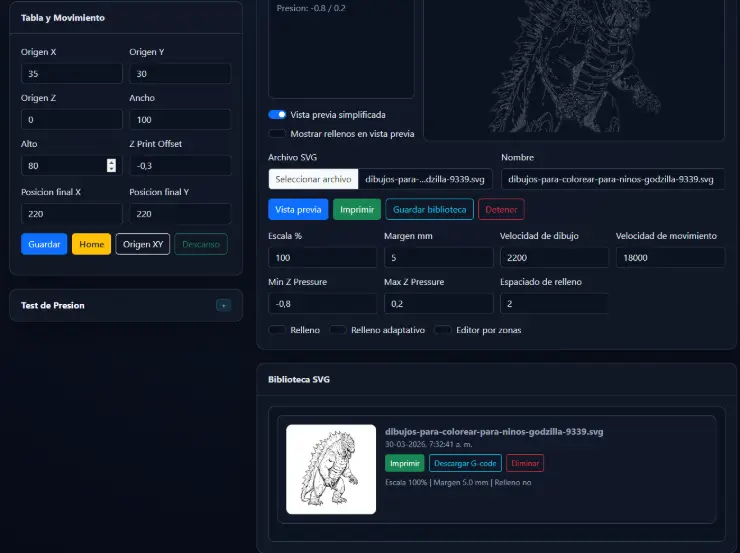Expand the Test de Presion panel
This screenshot has height=553, width=740.
224,305
